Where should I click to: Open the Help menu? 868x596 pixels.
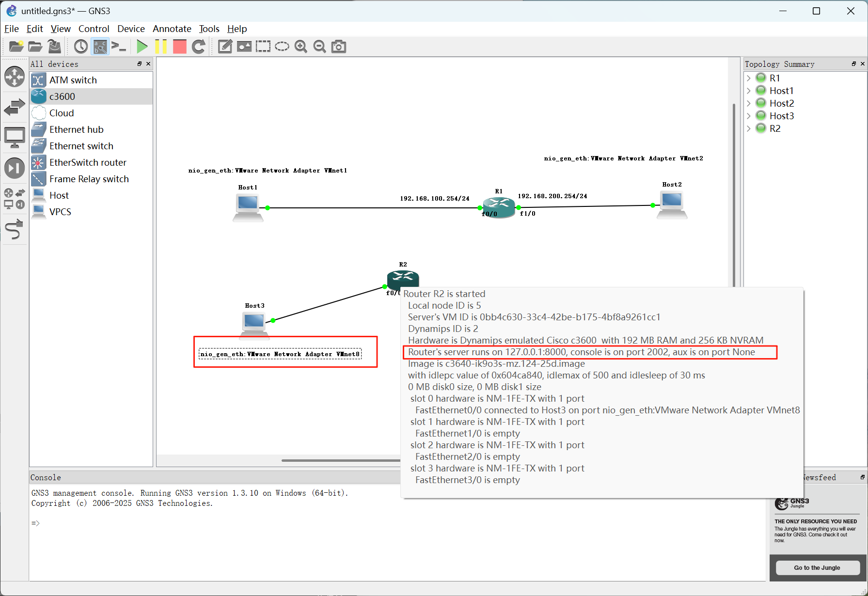pyautogui.click(x=237, y=29)
